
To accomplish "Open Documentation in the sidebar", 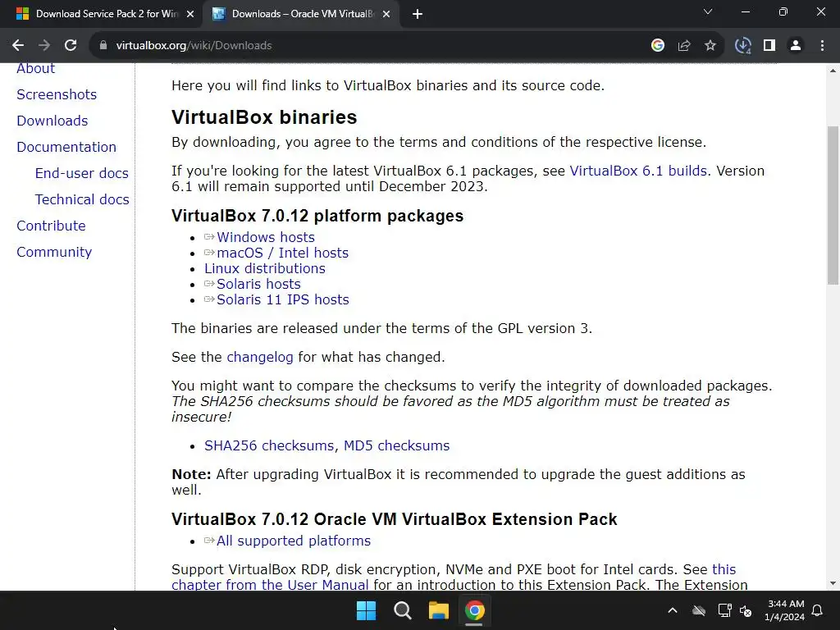I will (66, 147).
